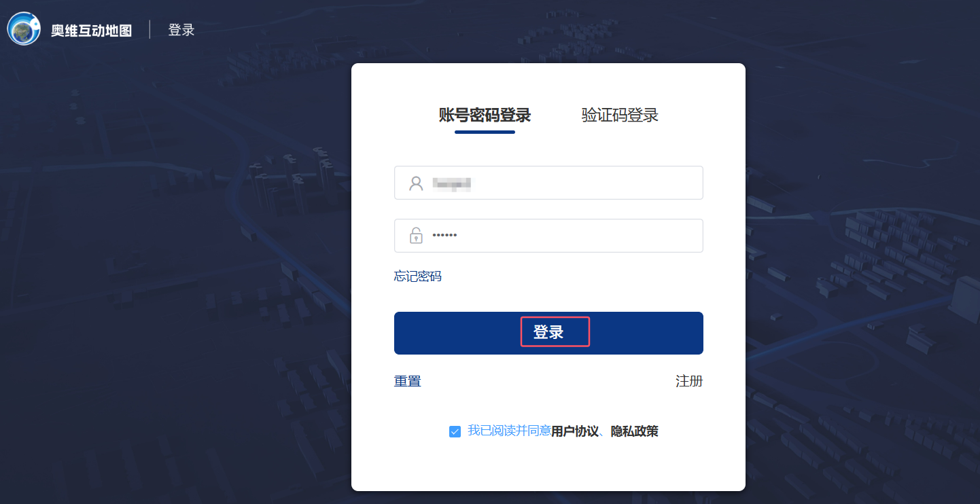This screenshot has width=980, height=504.
Task: Switch to the 验证码登录 tab
Action: point(620,115)
